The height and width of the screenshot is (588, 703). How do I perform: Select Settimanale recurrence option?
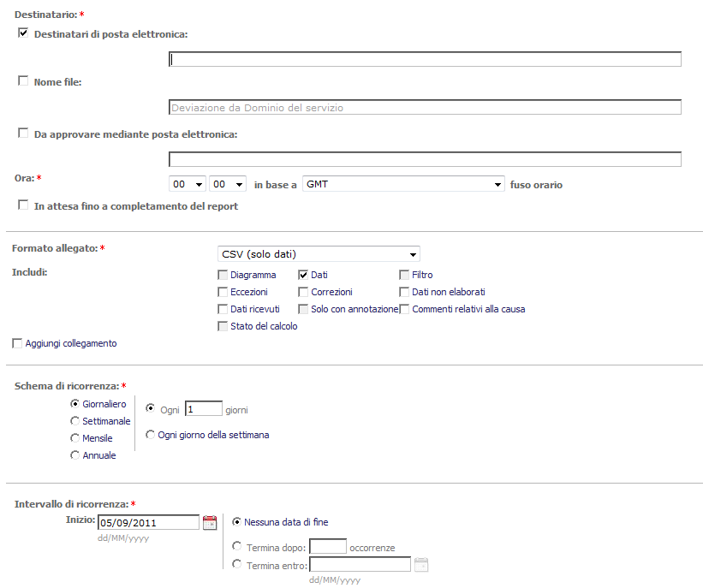[75, 421]
